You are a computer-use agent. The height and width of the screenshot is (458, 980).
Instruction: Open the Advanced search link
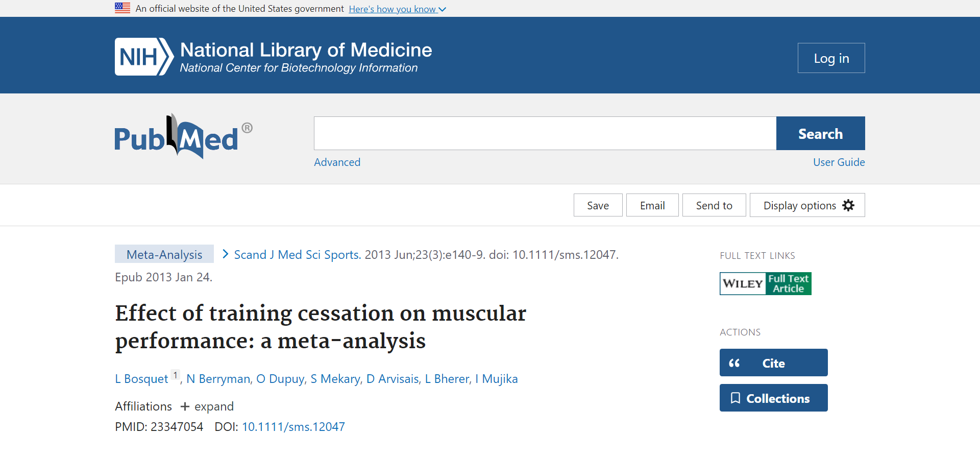click(337, 162)
